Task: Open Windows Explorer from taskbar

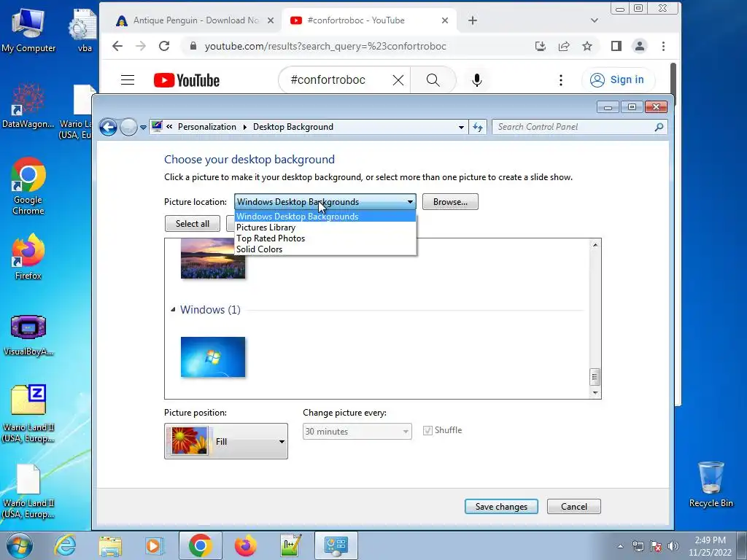Action: (110, 545)
